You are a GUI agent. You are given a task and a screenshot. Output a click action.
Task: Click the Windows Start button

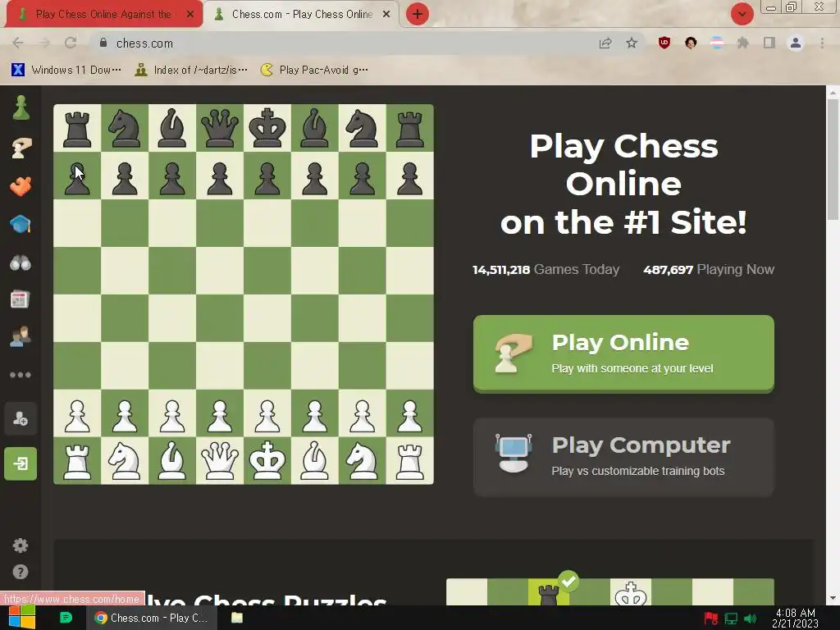(22, 618)
